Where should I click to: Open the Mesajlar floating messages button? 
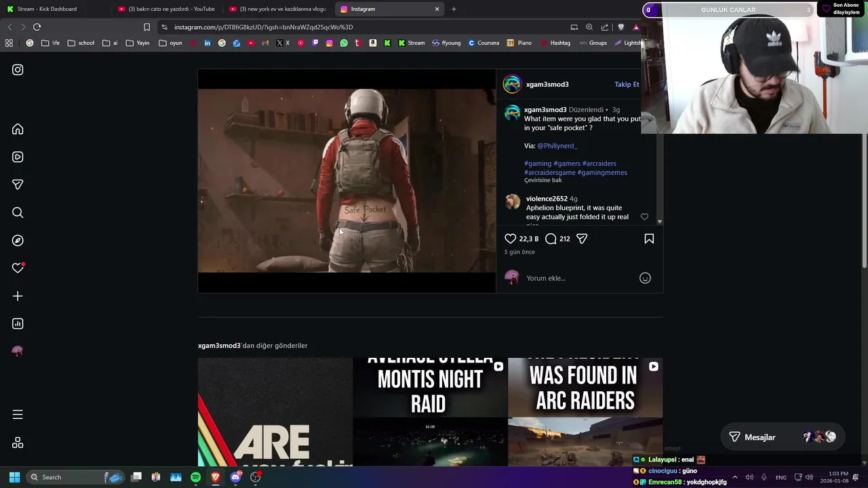pyautogui.click(x=782, y=437)
